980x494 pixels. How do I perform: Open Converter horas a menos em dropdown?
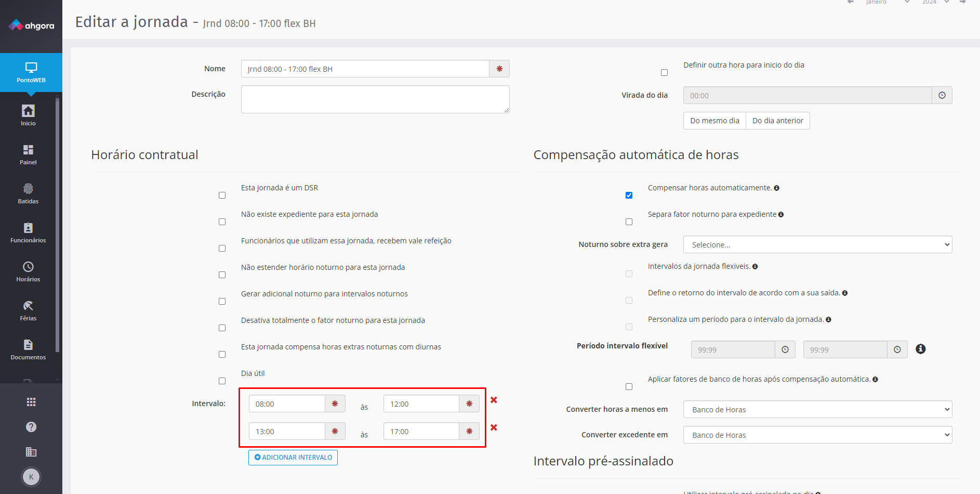tap(817, 409)
